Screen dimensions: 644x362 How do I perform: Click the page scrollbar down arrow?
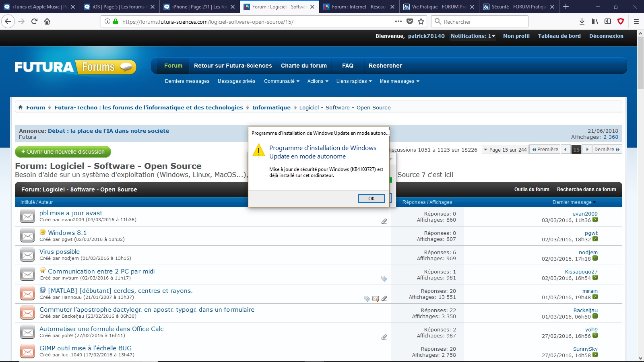[640, 358]
